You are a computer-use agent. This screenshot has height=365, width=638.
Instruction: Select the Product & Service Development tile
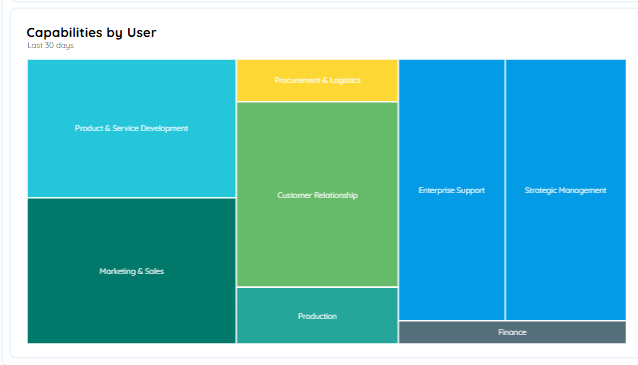pyautogui.click(x=131, y=128)
